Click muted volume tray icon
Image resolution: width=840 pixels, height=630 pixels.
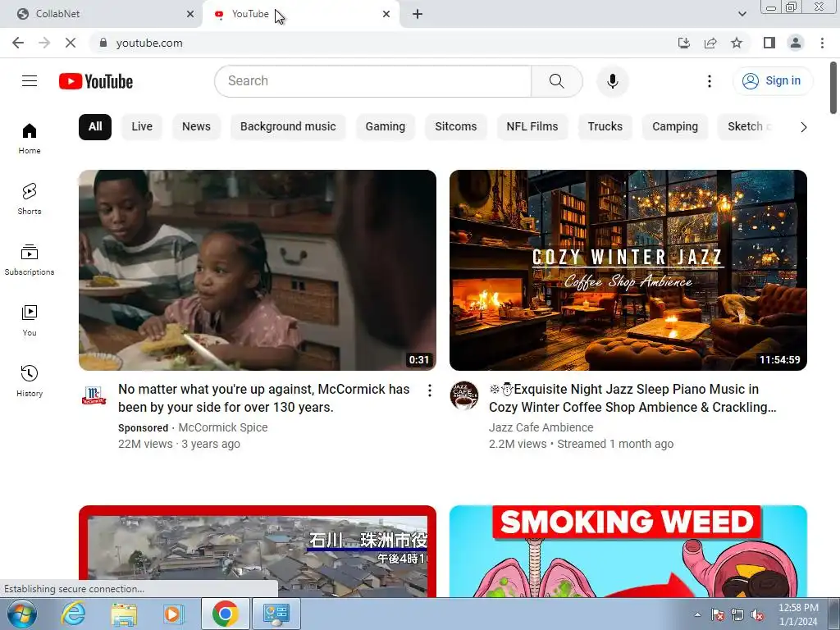[757, 614]
